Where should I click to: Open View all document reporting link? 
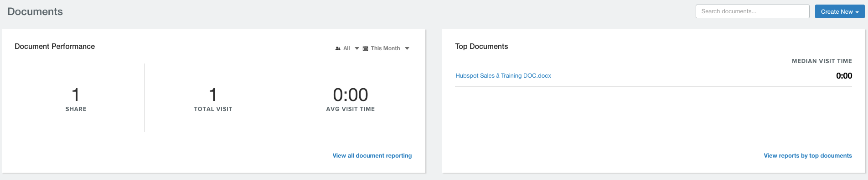(372, 156)
